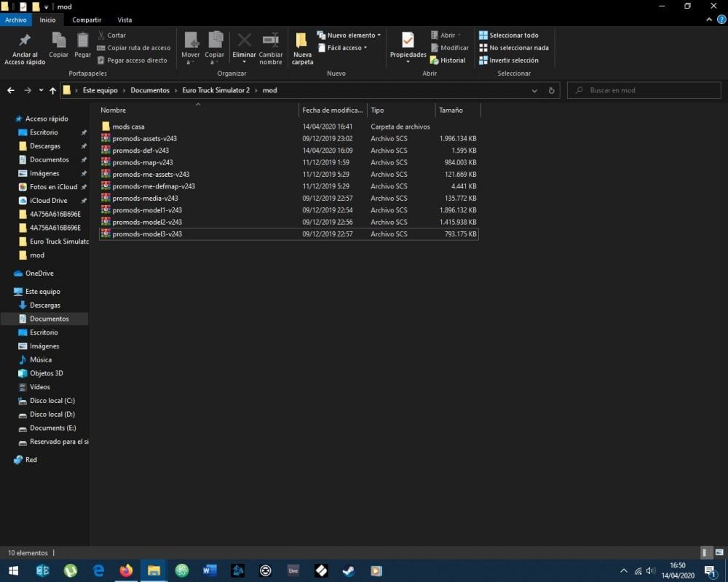The width and height of the screenshot is (728, 582).
Task: Click the up-arrow navigation button
Action: tap(52, 90)
